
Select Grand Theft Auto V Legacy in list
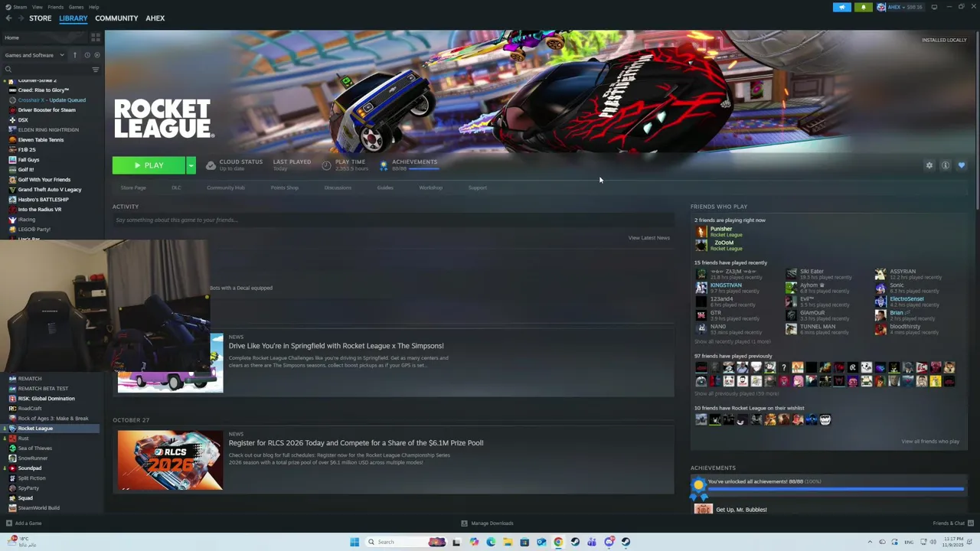coord(50,190)
